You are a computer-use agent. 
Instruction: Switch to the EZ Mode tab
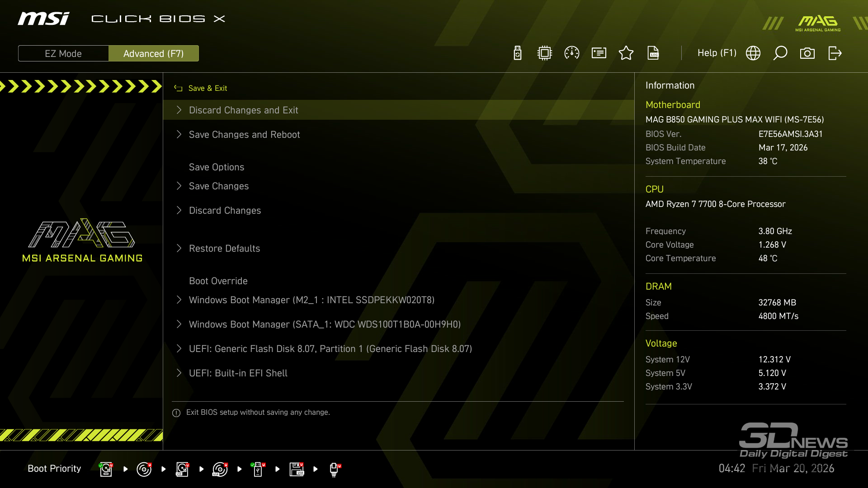coord(63,53)
